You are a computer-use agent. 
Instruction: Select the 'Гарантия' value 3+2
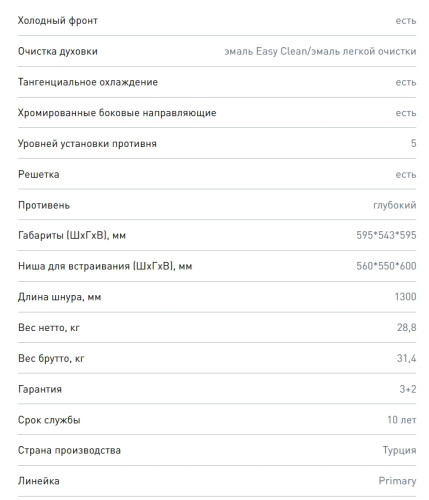408,389
